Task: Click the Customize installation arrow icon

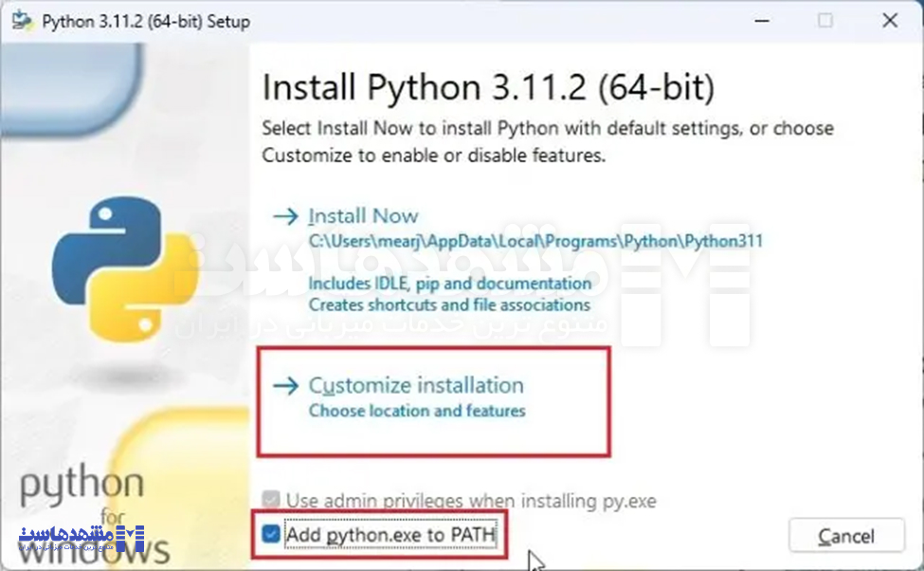Action: pos(285,386)
